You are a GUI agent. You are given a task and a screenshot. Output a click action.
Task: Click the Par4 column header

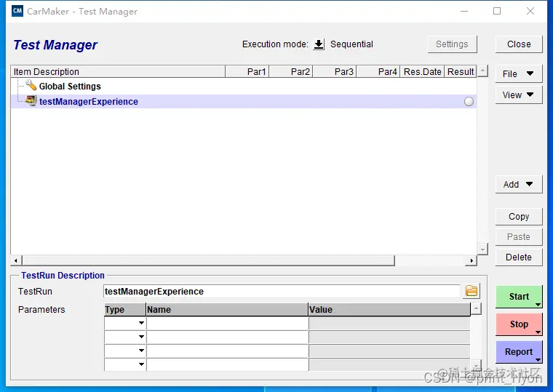point(378,71)
